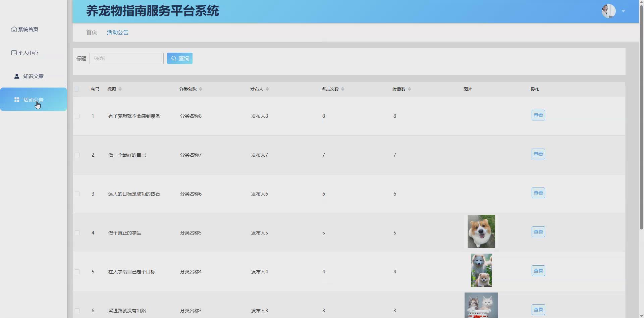The image size is (644, 318).
Task: Click the page vertical scrollbar
Action: click(x=641, y=117)
